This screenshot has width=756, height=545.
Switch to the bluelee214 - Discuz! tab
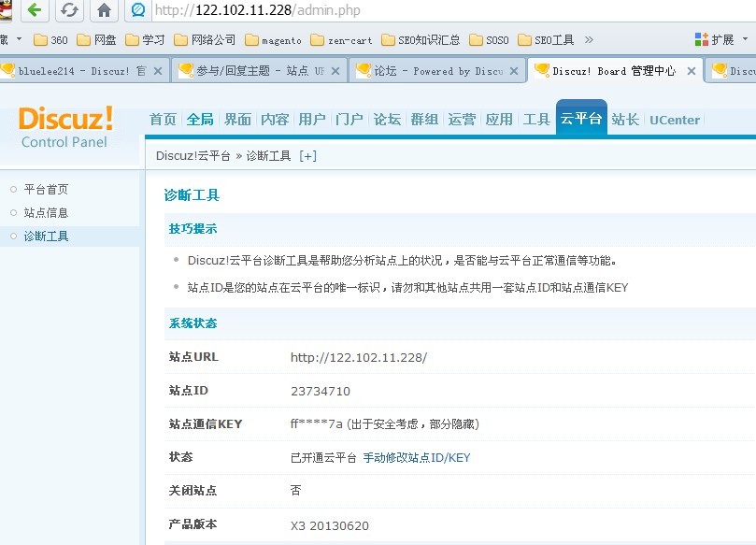point(84,71)
